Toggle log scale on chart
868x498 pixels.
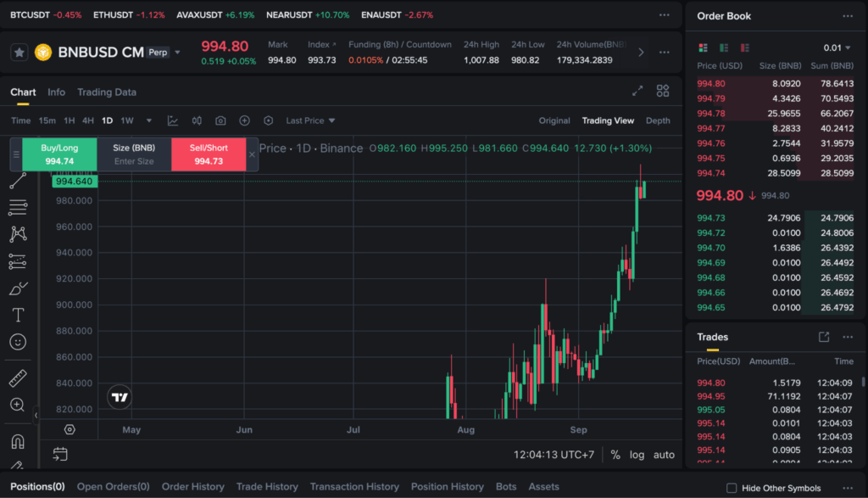click(x=637, y=455)
